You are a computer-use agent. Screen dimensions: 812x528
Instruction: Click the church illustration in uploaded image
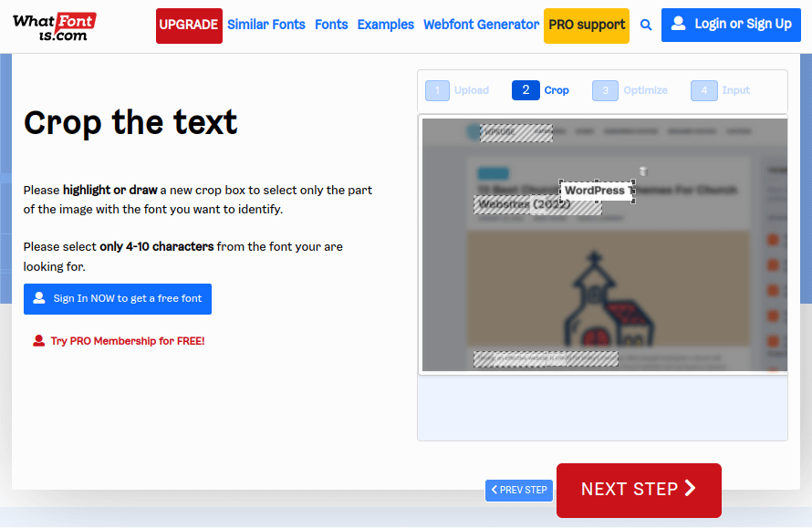pyautogui.click(x=608, y=299)
